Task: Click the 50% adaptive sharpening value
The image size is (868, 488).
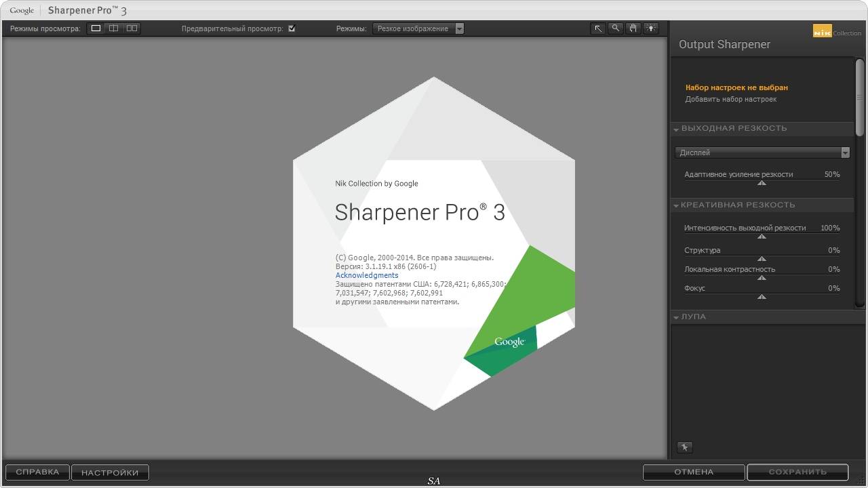Action: 832,174
